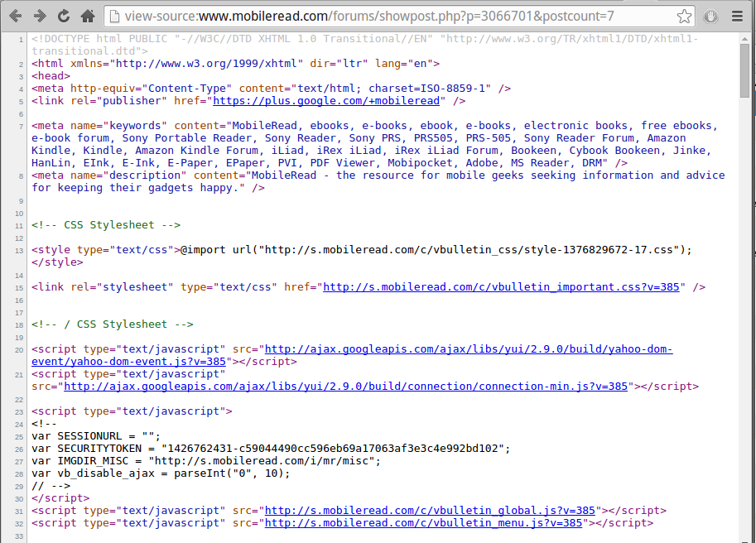Click the meta description content text
This screenshot has width=756, height=543.
coord(378,181)
